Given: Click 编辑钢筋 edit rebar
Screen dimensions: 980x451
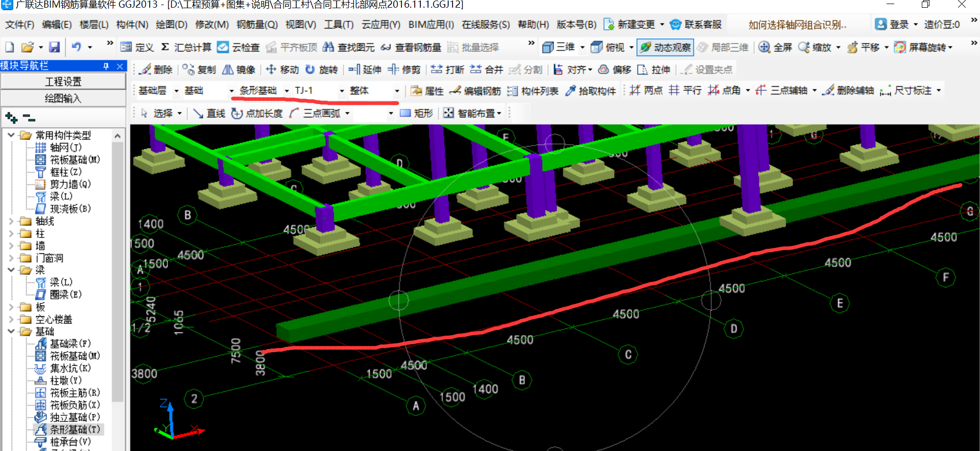Looking at the screenshot, I should 475,91.
